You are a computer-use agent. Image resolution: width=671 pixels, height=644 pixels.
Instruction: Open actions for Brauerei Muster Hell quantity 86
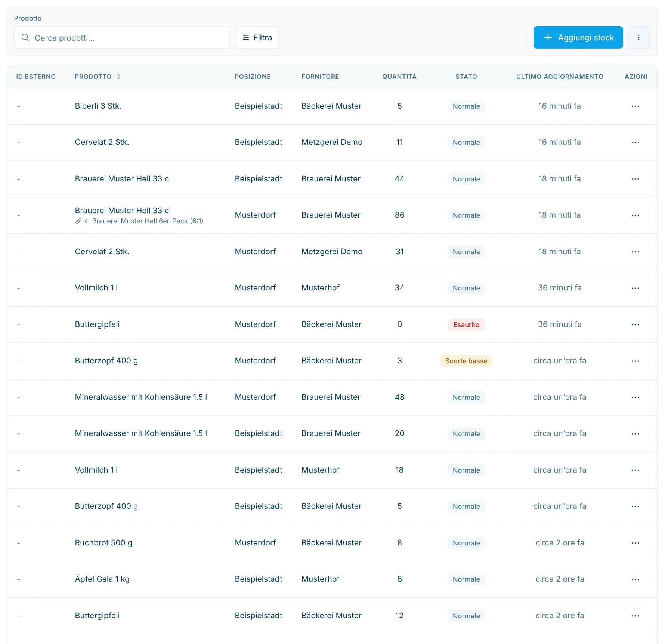[x=635, y=215]
